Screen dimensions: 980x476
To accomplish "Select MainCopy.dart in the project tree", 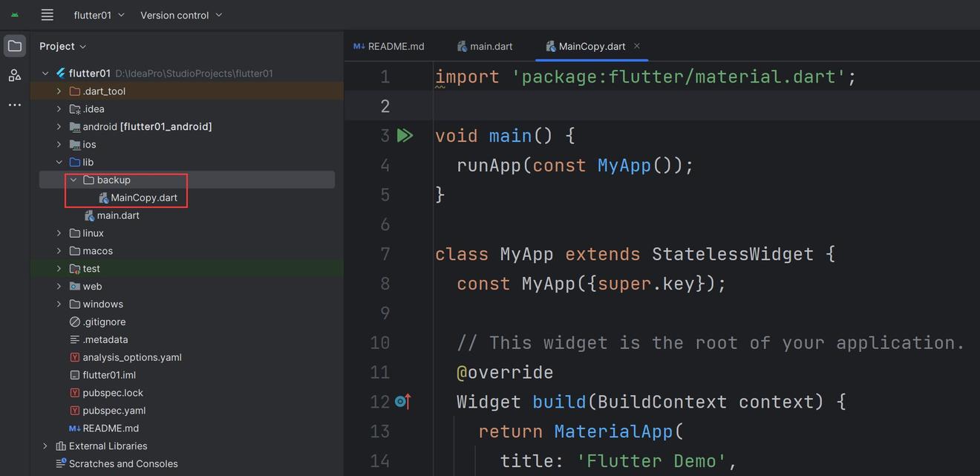I will click(x=143, y=198).
